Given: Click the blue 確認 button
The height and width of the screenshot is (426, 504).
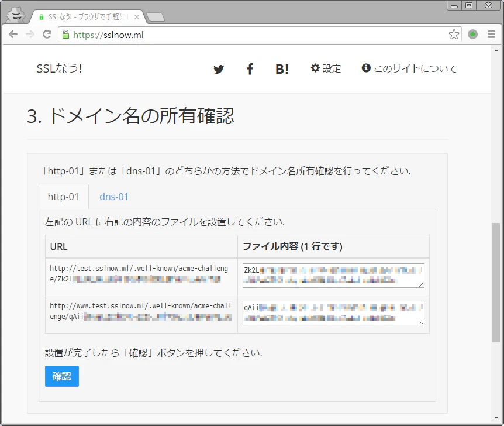Looking at the screenshot, I should pyautogui.click(x=62, y=376).
